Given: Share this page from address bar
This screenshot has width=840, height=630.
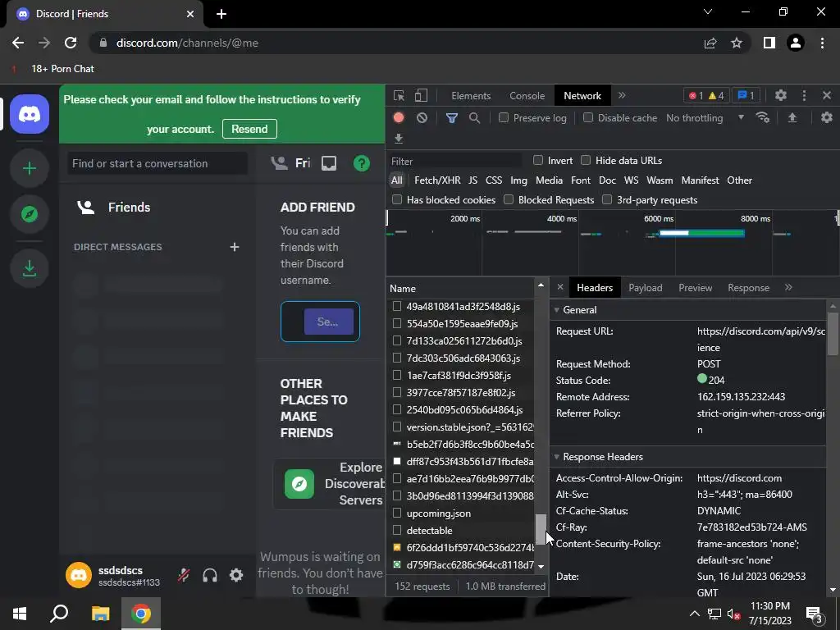Looking at the screenshot, I should 710,43.
